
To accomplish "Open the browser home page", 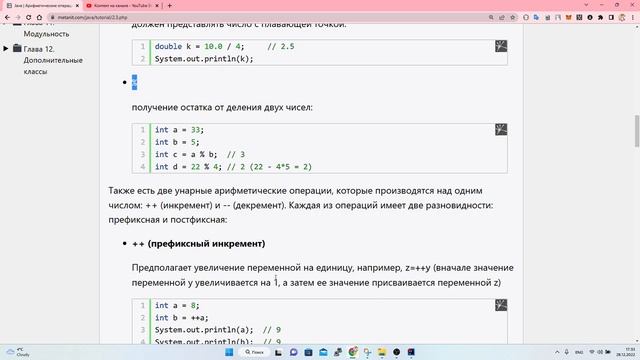I will (39, 18).
